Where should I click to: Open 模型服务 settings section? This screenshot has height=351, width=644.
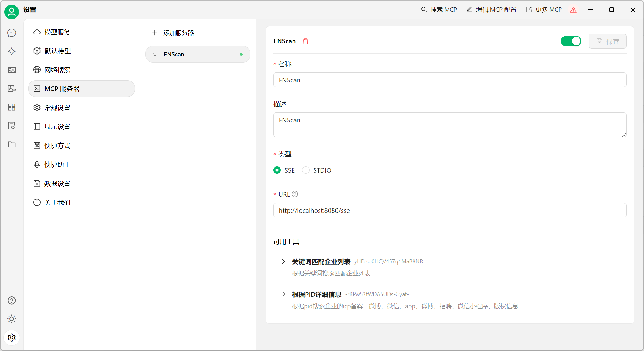coord(57,32)
